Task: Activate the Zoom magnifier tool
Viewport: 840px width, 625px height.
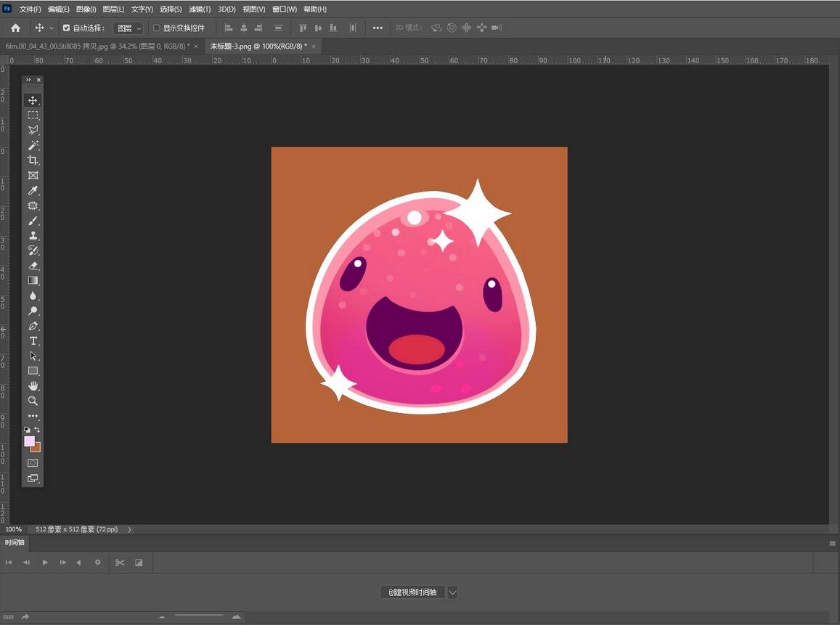Action: click(33, 401)
